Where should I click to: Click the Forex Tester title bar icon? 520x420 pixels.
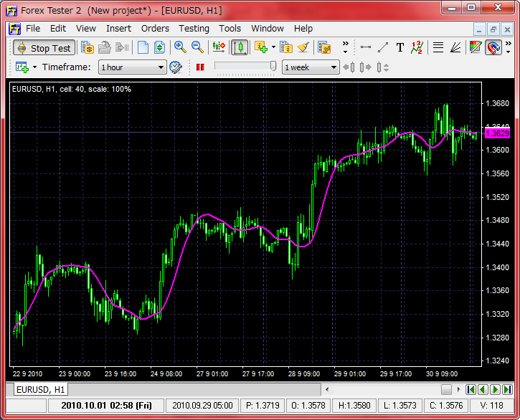coord(11,11)
